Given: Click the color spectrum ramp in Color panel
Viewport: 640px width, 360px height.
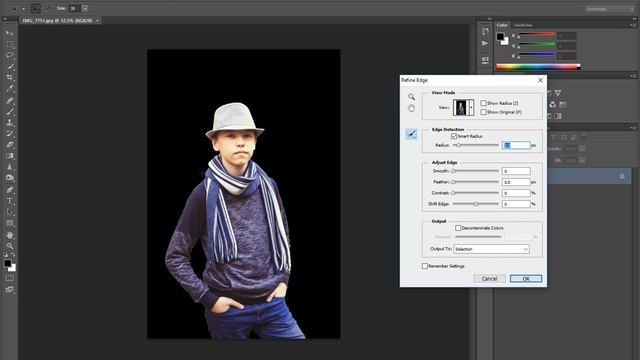Looking at the screenshot, I should (538, 67).
